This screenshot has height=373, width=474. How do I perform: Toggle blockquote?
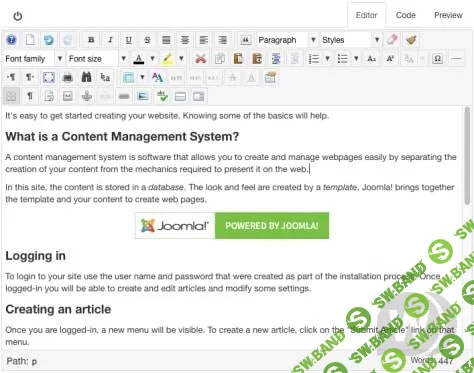[x=245, y=40]
